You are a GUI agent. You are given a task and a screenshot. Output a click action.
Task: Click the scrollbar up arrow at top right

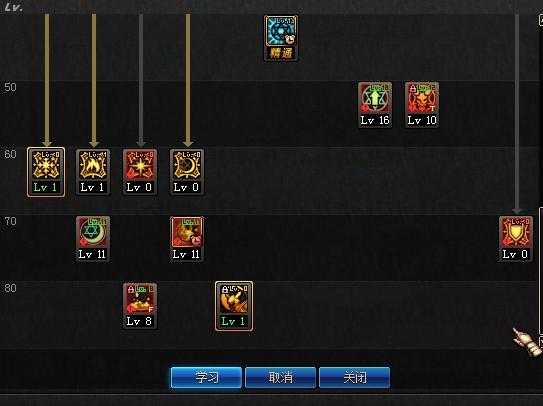pos(541,20)
